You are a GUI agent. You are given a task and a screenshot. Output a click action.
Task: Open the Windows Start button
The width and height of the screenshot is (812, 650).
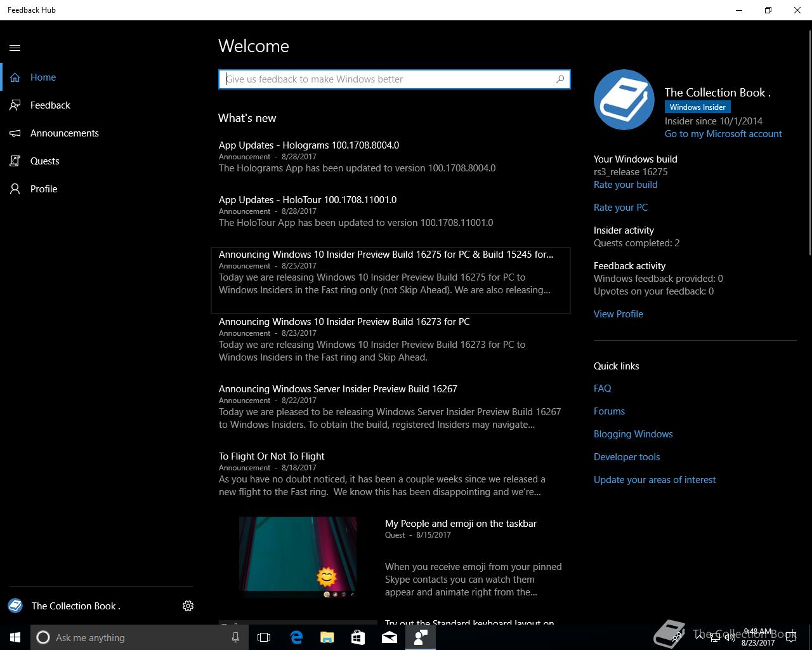click(x=15, y=637)
